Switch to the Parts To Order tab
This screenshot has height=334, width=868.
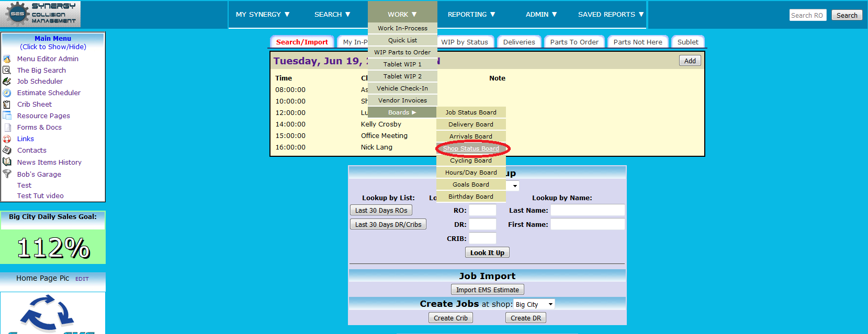(574, 42)
